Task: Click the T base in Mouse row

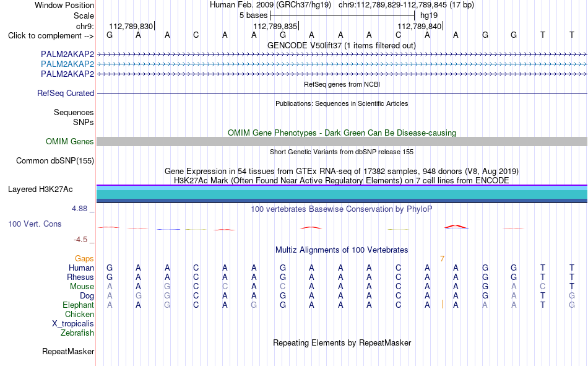Action: [x=571, y=286]
